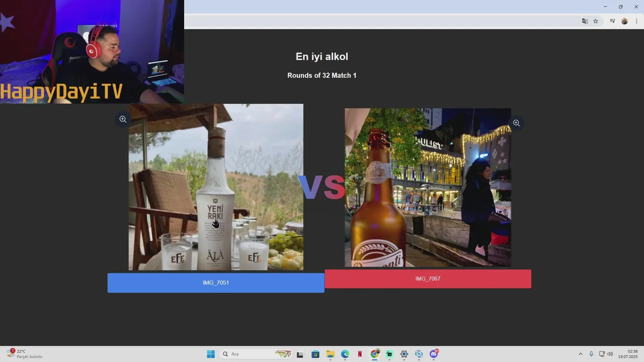This screenshot has height=362, width=644.
Task: Launch Microsoft Store from the taskbar
Action: (x=315, y=354)
